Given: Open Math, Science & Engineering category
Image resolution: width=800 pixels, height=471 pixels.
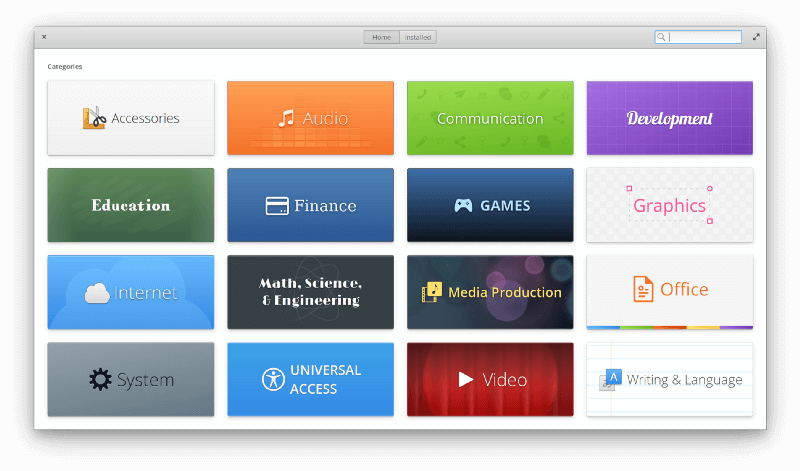Looking at the screenshot, I should click(310, 292).
